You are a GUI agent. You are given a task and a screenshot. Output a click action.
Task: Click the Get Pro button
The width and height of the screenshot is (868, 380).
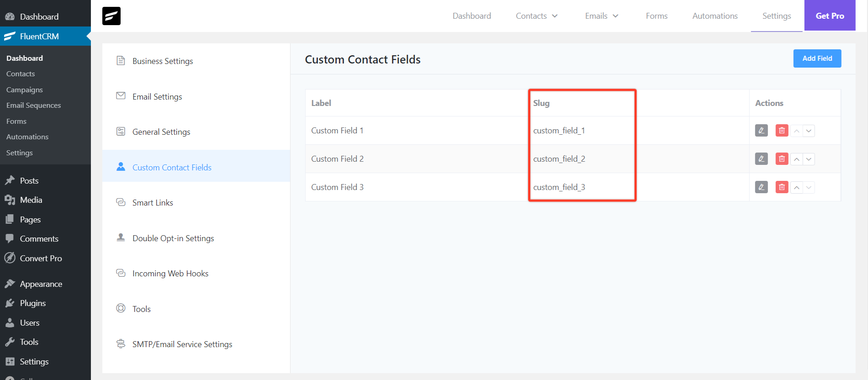(830, 16)
